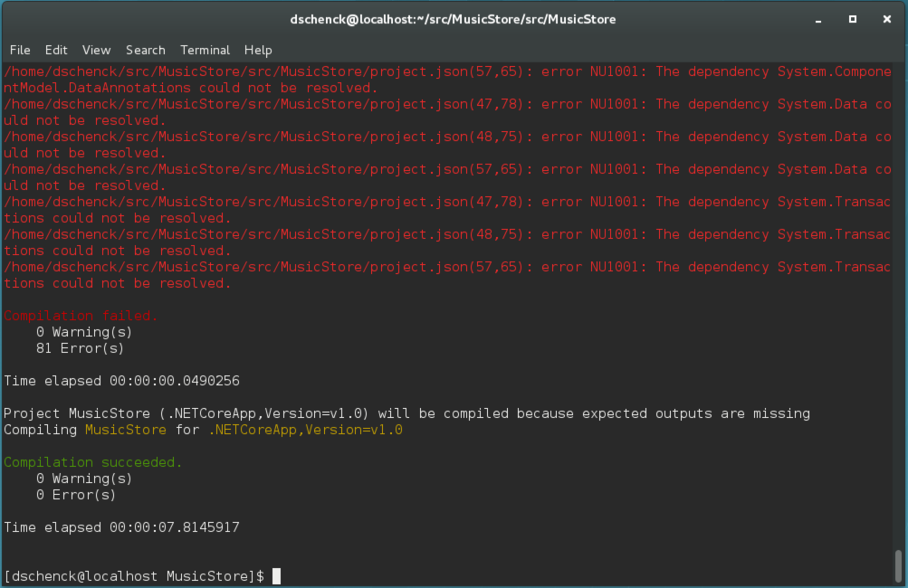This screenshot has height=588, width=908.
Task: Minimize the terminal window
Action: (x=819, y=19)
